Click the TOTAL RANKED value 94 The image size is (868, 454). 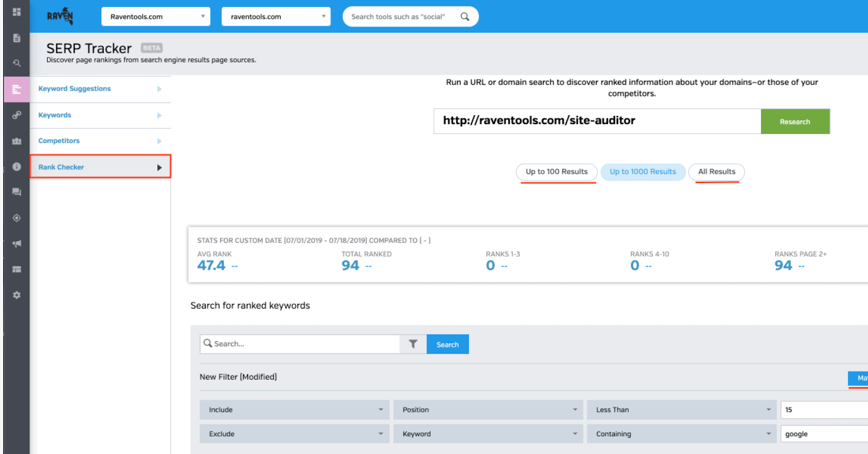351,266
